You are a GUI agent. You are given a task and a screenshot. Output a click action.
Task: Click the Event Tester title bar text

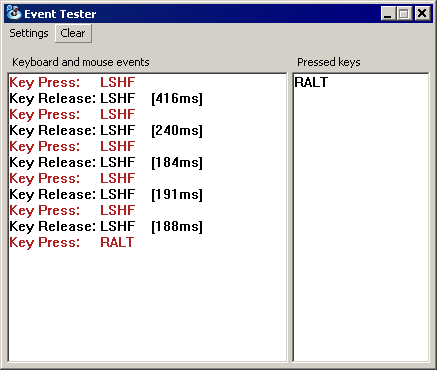coord(60,14)
